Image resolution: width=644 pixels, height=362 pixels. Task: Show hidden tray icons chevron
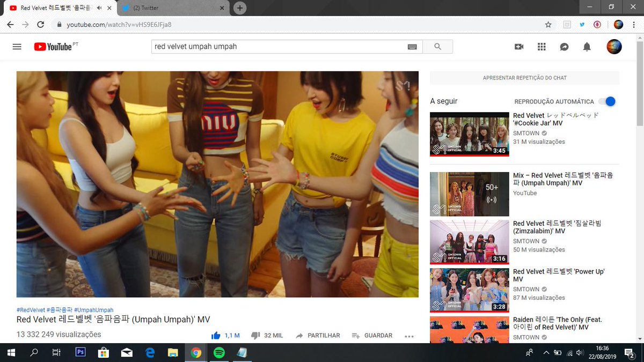546,353
